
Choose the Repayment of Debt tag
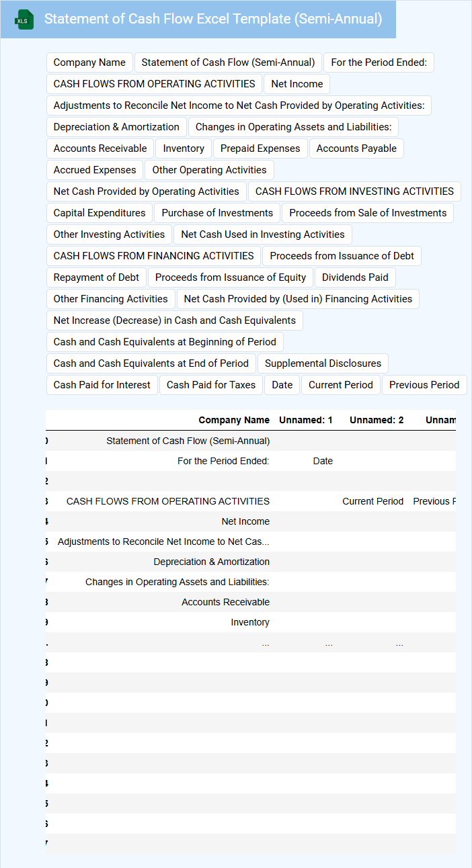[96, 277]
